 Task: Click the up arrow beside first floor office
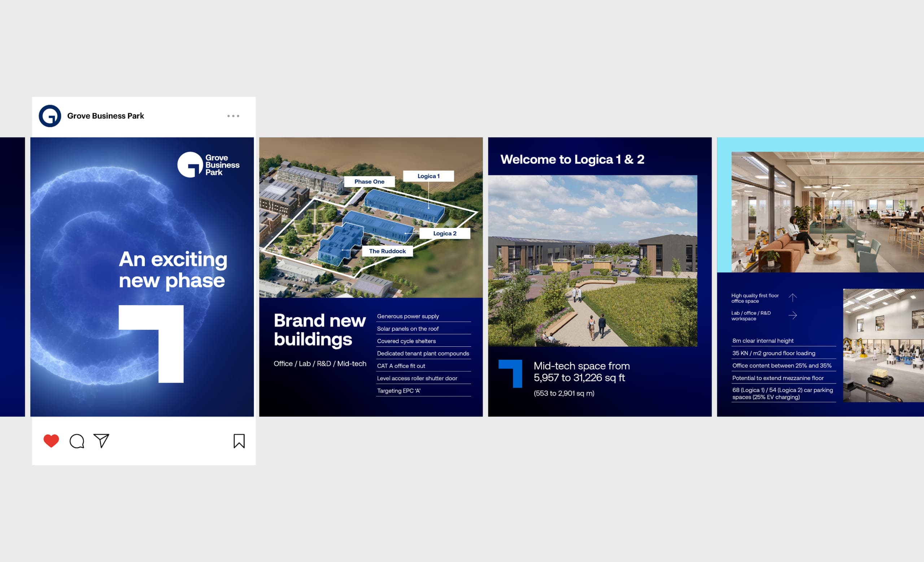(792, 298)
